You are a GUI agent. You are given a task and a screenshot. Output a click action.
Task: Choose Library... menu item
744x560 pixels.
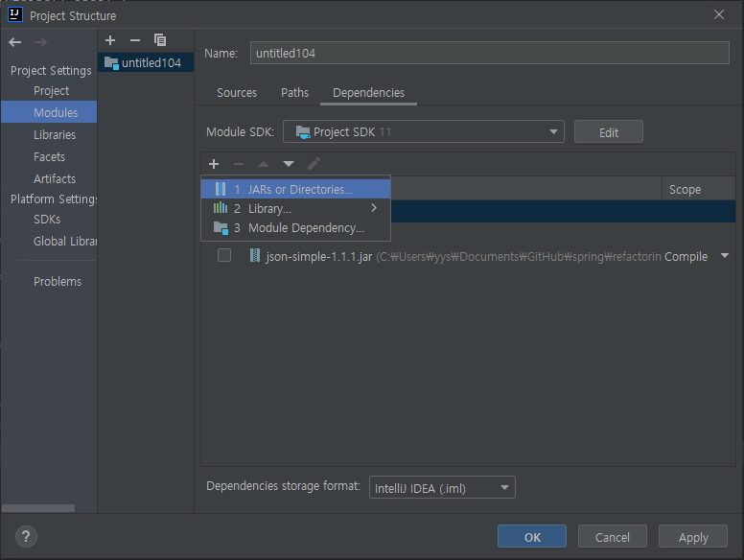[x=295, y=208]
